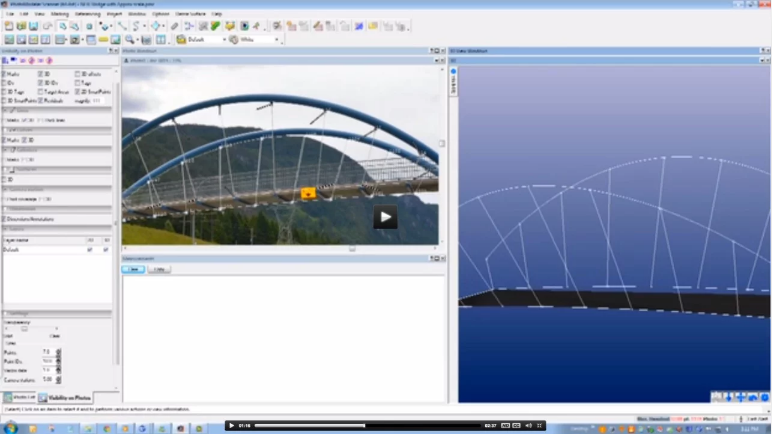Collapse the Lines section header

[57, 110]
